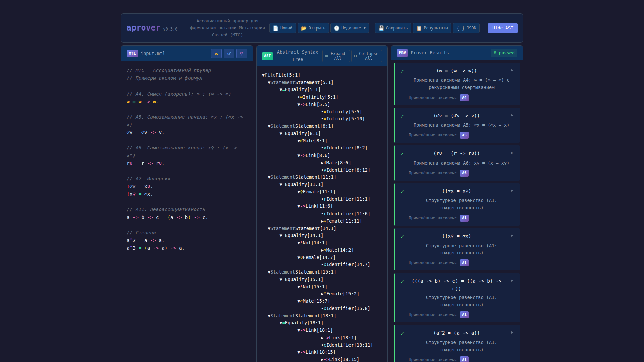Collapse the Statement[11:1] tree node
Screen dimensions: 644x362
[269, 177]
